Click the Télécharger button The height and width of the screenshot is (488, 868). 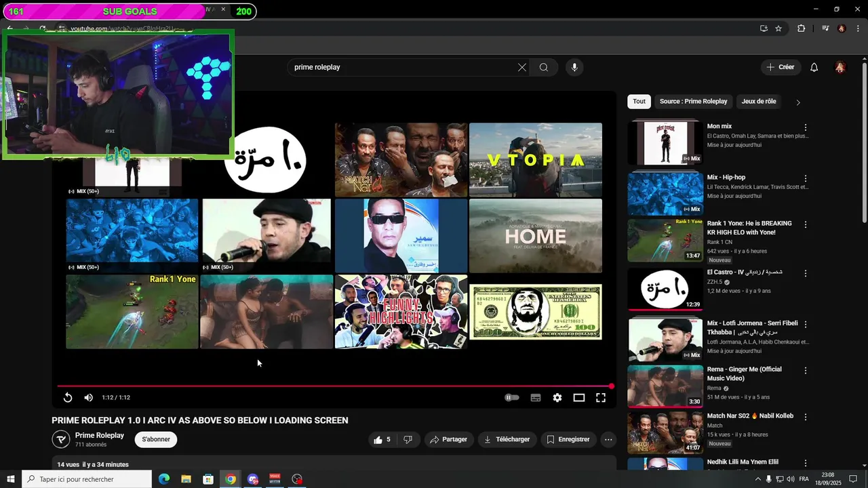click(507, 439)
